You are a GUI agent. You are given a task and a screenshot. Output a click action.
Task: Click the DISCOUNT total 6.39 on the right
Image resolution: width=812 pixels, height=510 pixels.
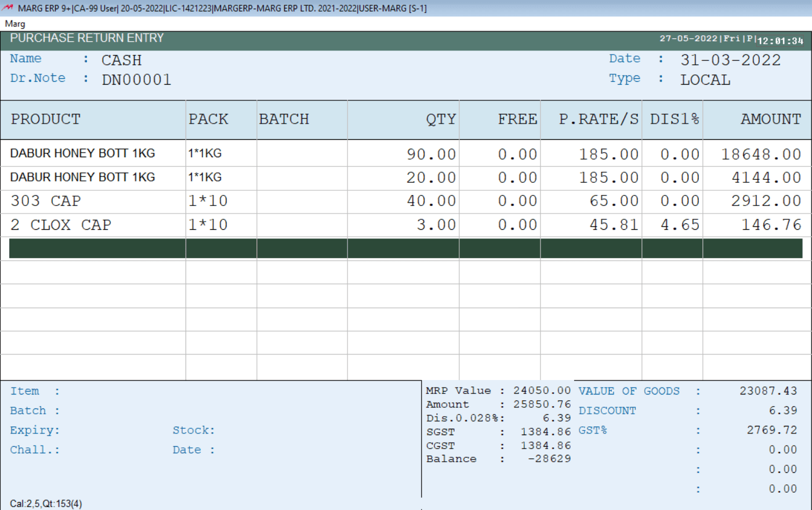point(783,410)
